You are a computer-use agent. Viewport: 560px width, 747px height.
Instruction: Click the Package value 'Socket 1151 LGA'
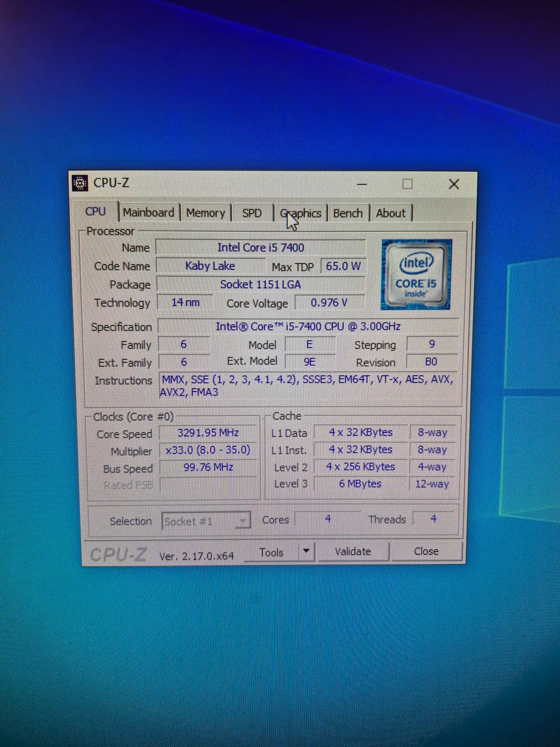[261, 284]
